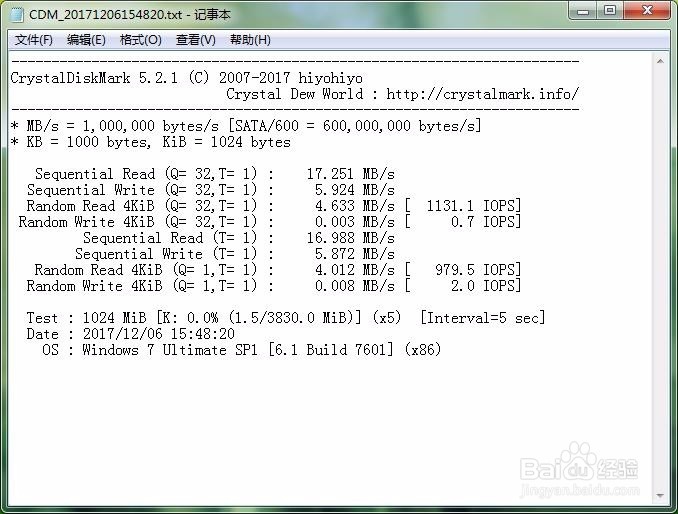
Task: Click the [Interval=5 sec] text
Action: coord(483,318)
